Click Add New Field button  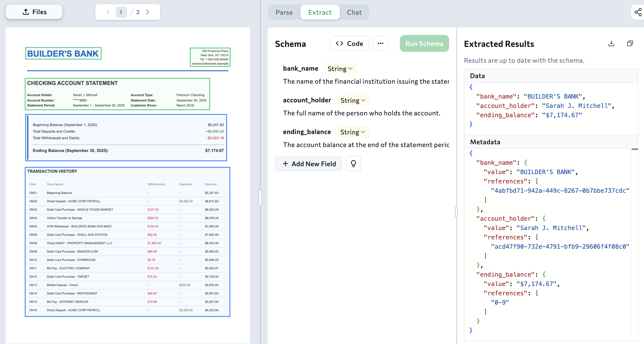tap(308, 164)
